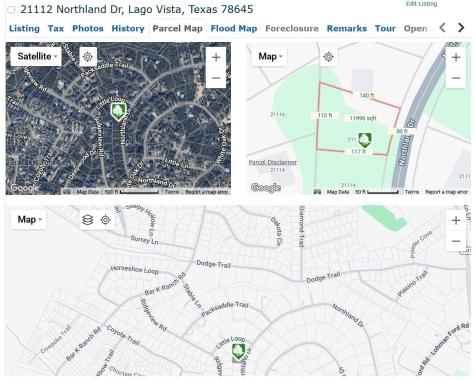Switch to the Listing tab
This screenshot has height=380, width=475.
(x=24, y=28)
